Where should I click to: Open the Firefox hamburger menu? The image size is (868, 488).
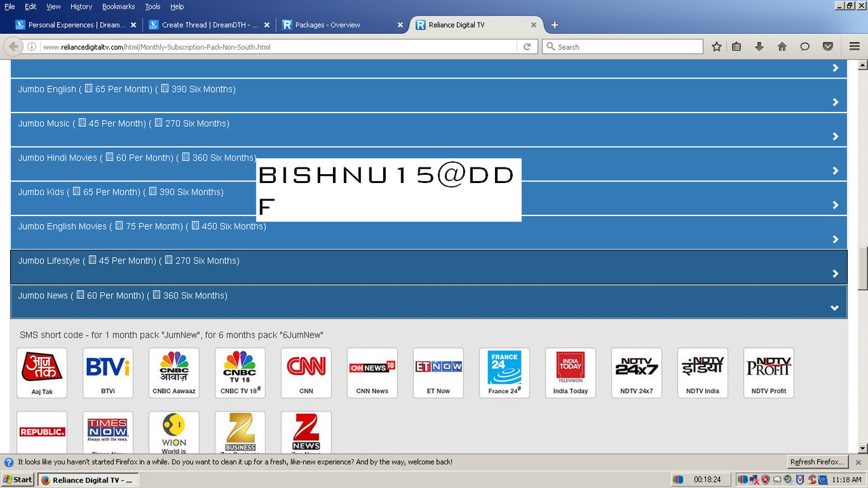854,47
